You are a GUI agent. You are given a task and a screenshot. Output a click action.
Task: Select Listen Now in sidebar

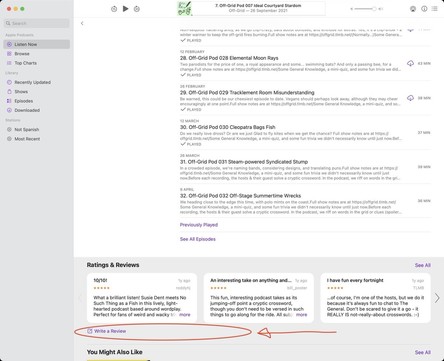coord(37,44)
